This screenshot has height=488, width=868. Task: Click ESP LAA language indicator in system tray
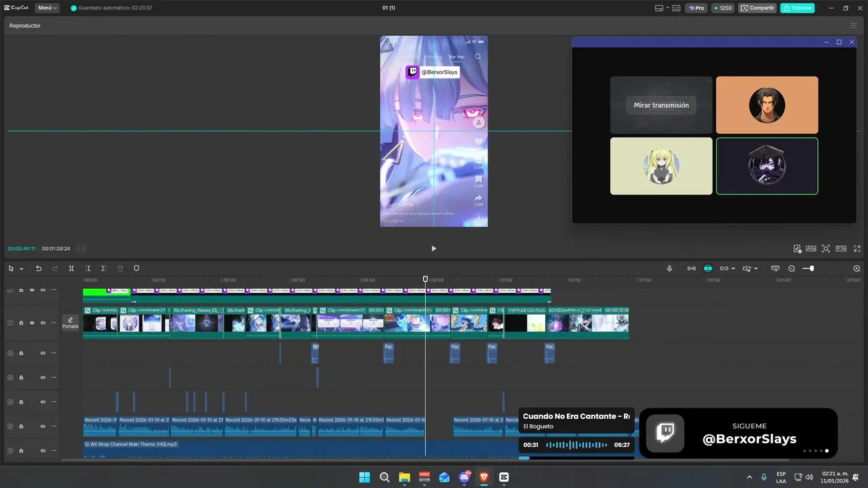(x=781, y=477)
